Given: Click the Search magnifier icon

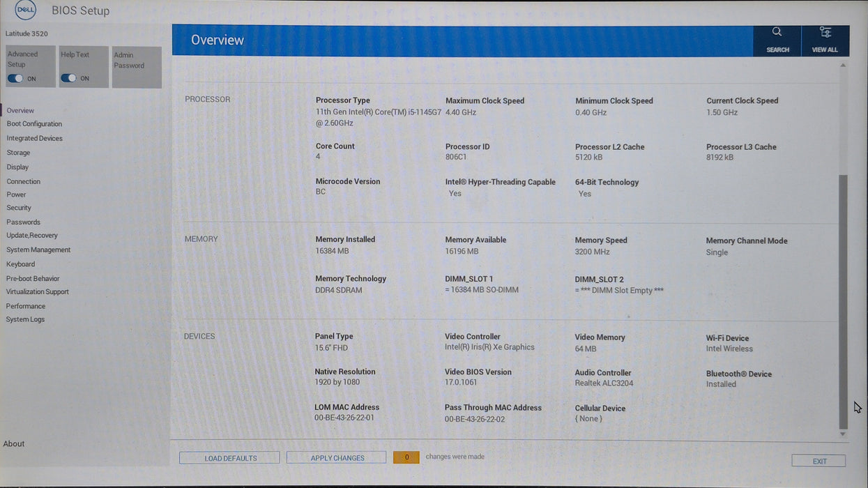Looking at the screenshot, I should [x=777, y=32].
